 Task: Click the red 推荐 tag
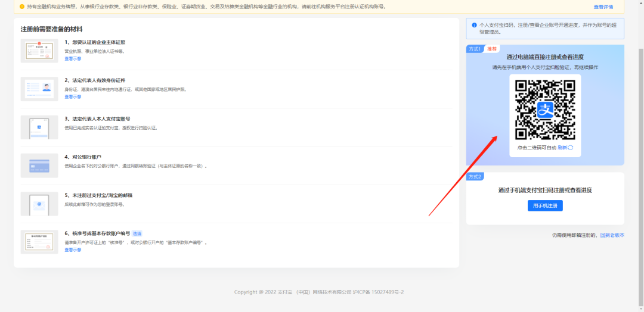[x=492, y=49]
